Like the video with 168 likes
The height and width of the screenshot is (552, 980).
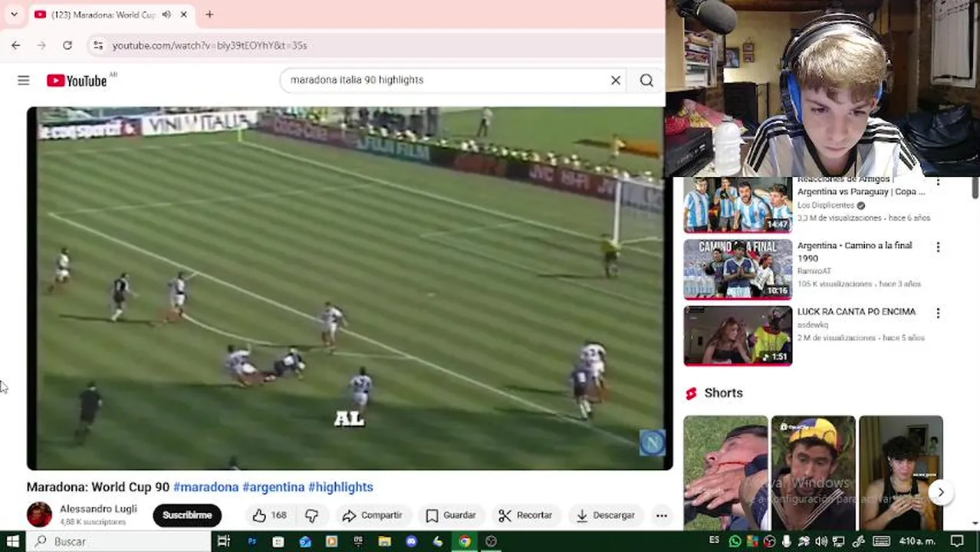(x=269, y=515)
